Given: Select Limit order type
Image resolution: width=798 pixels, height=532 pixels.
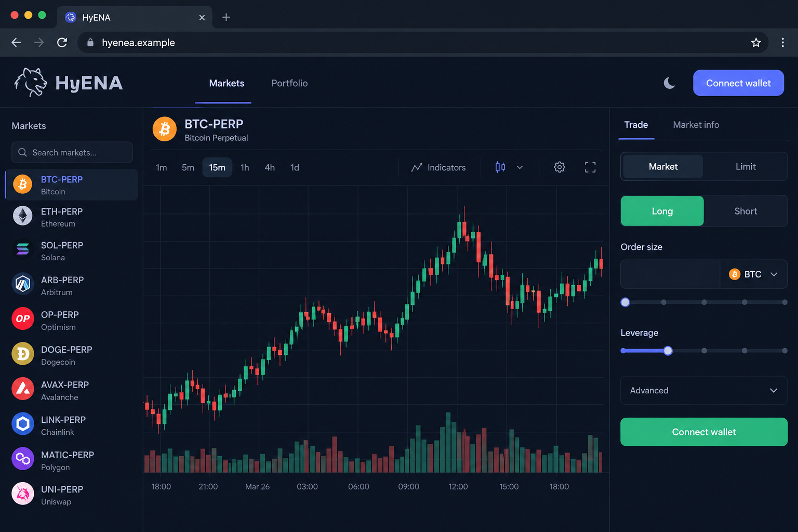Looking at the screenshot, I should tap(746, 166).
